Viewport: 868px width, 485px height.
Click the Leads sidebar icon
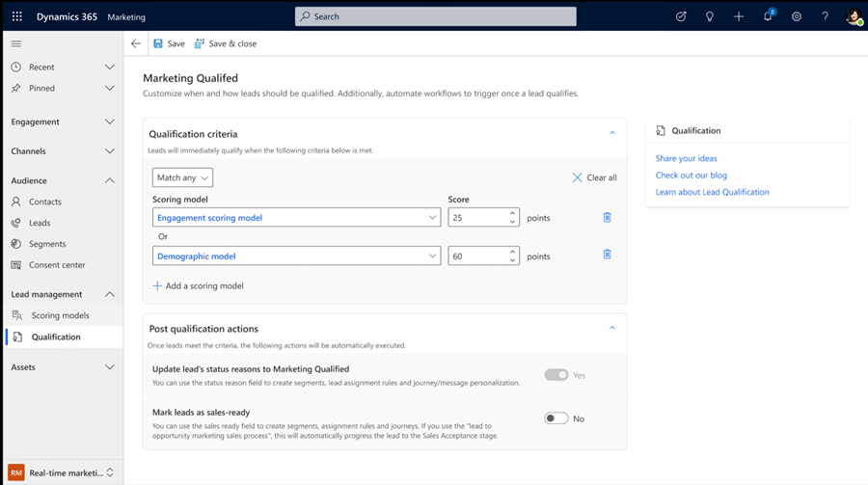click(x=16, y=223)
